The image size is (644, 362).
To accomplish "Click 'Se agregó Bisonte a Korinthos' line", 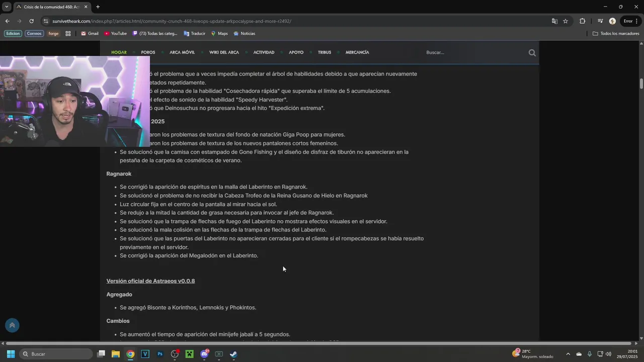I will click(188, 308).
